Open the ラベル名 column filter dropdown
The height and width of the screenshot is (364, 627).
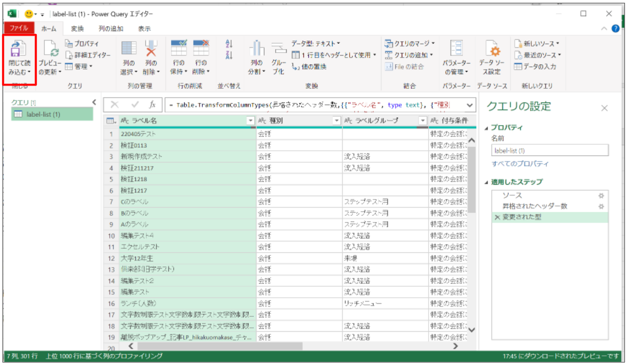(250, 121)
